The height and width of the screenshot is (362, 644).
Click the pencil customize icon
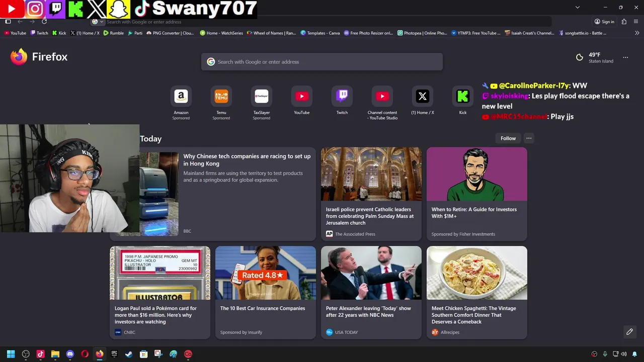(629, 332)
